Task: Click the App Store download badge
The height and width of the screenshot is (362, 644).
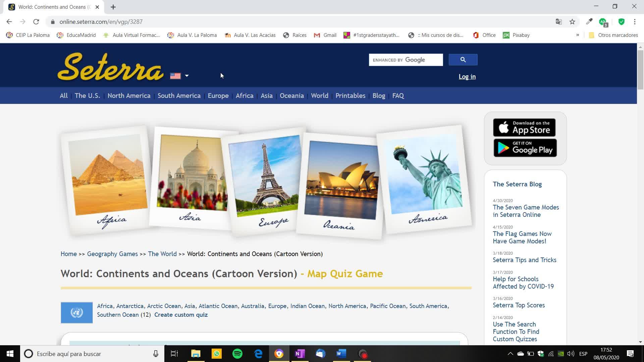Action: coord(524,127)
